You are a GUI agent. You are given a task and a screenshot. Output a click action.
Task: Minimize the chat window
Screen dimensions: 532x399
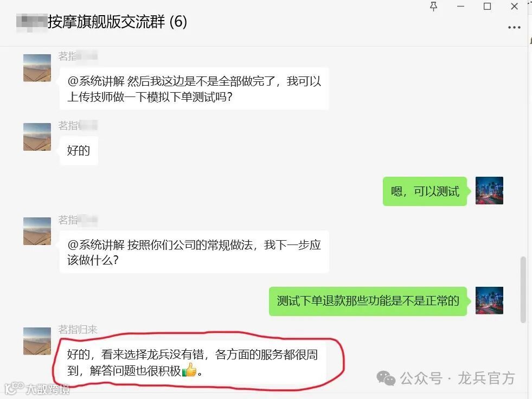click(x=460, y=7)
